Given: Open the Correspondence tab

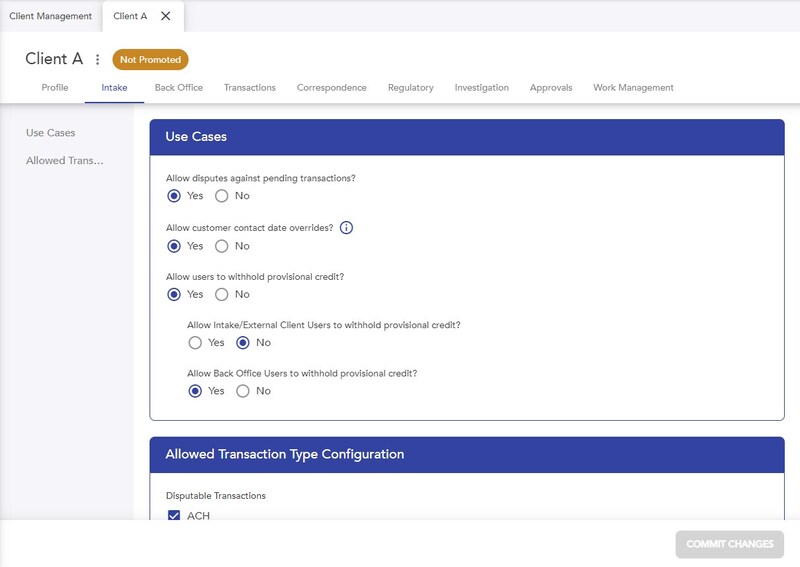Looking at the screenshot, I should point(332,87).
